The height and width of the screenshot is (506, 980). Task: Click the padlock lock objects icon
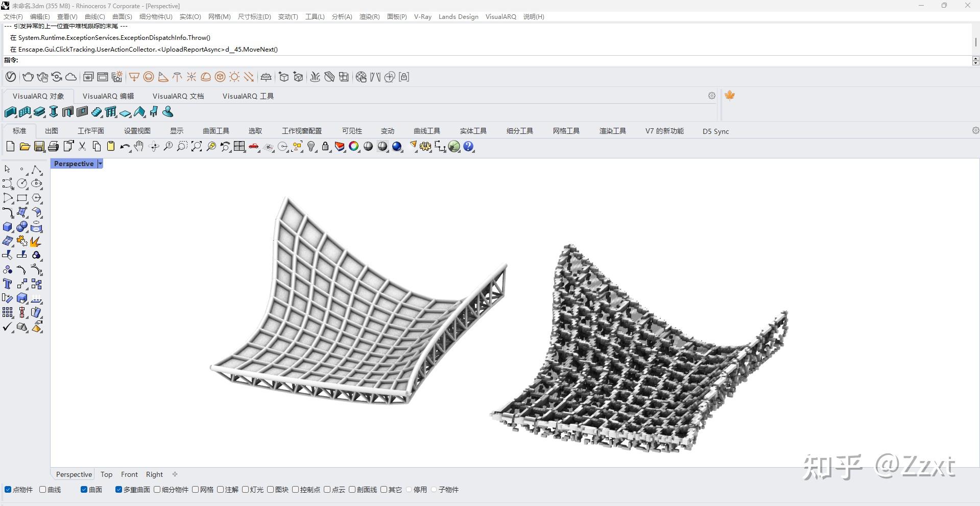[x=325, y=147]
